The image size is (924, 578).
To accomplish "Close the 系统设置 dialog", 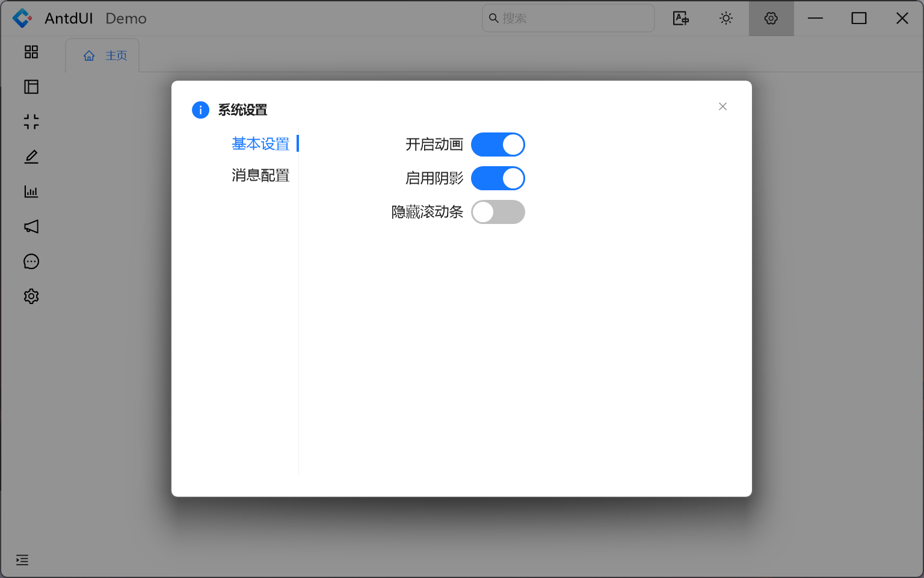I will 722,107.
